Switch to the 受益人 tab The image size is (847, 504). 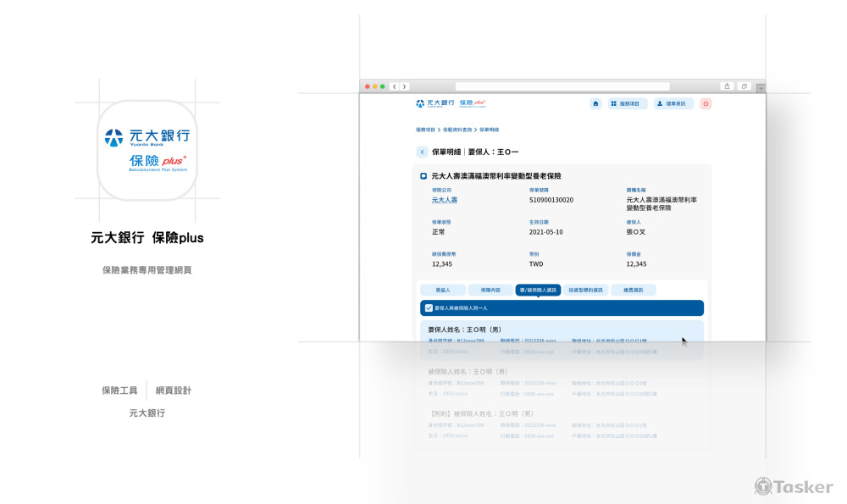[x=442, y=290]
